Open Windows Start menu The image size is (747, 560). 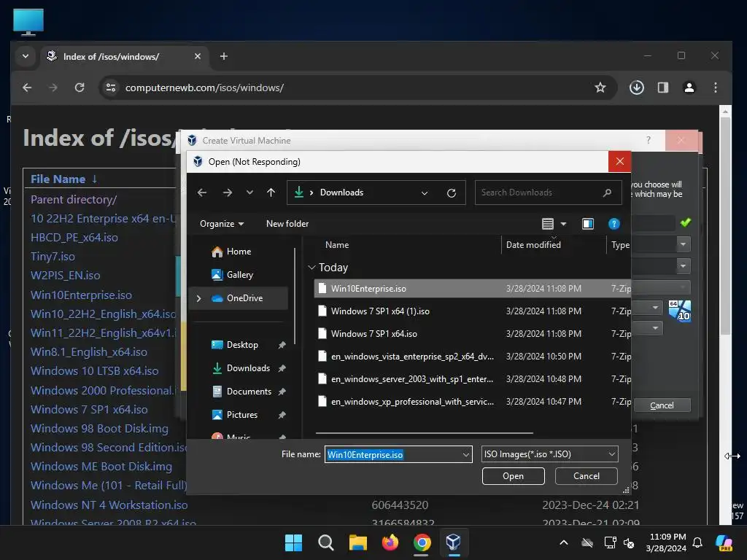(293, 542)
